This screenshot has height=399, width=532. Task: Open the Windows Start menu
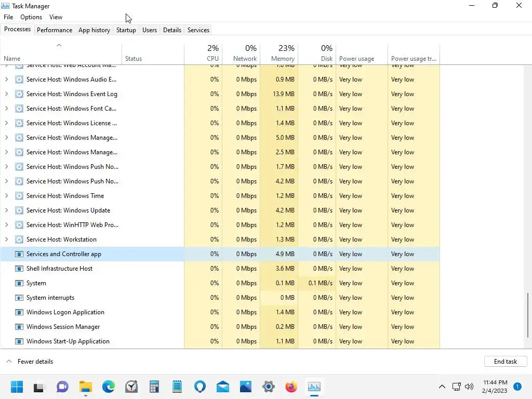click(x=17, y=387)
